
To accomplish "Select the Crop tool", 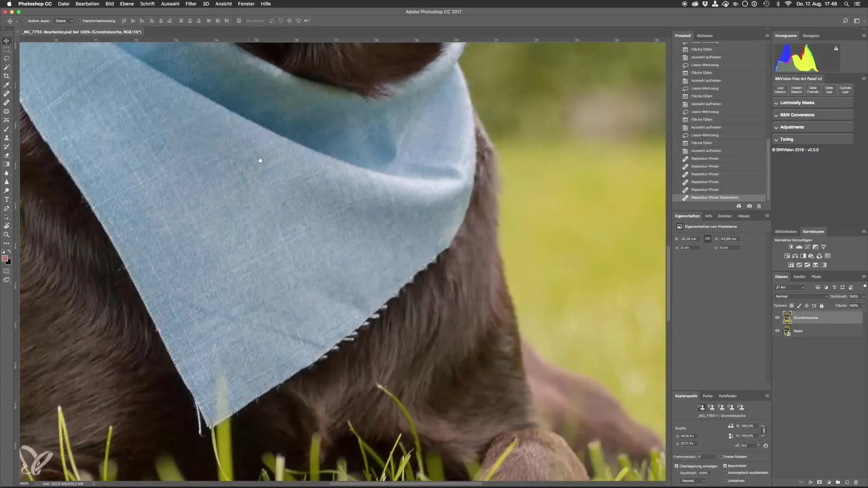I will coord(6,76).
